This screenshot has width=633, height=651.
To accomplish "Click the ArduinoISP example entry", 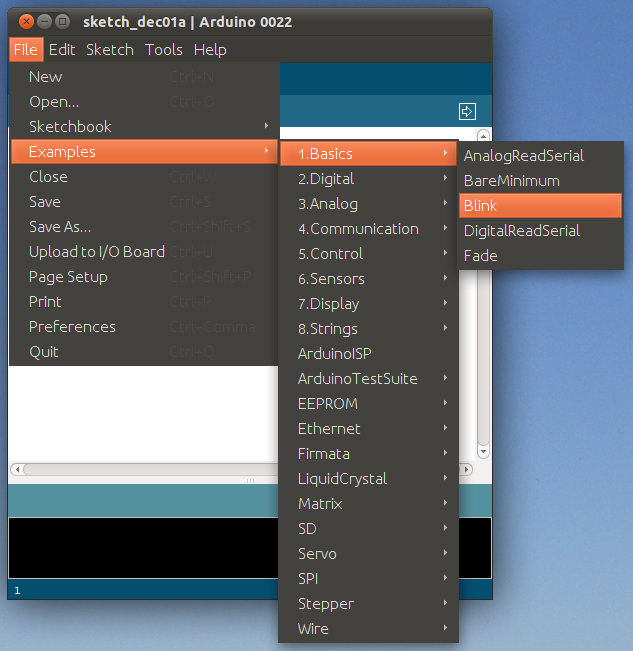I will coord(367,354).
